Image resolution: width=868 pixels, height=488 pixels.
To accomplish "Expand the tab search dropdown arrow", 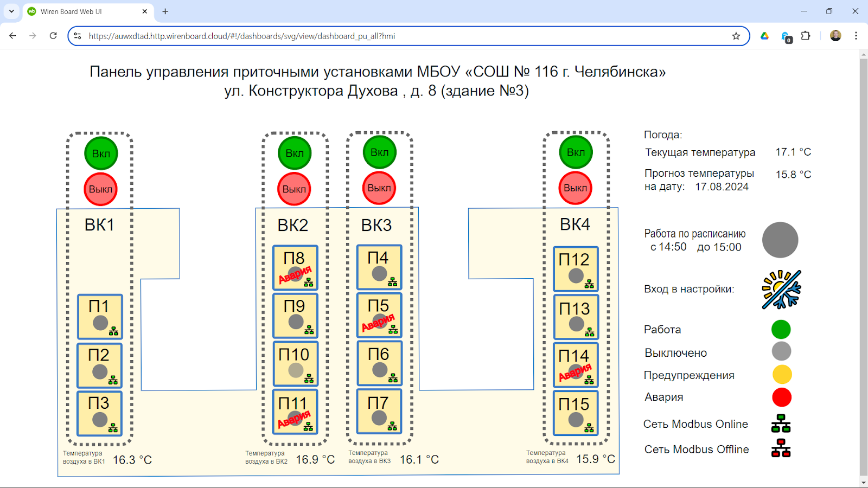I will coord(11,11).
